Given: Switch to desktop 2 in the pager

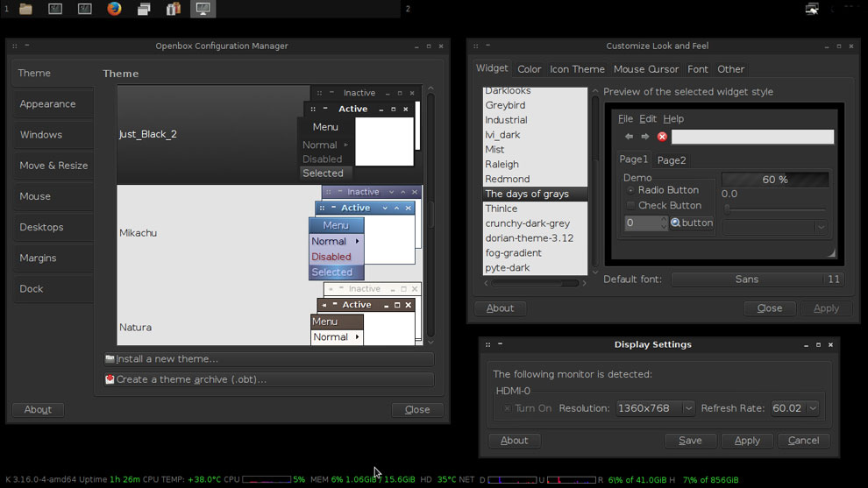Looking at the screenshot, I should coord(408,9).
